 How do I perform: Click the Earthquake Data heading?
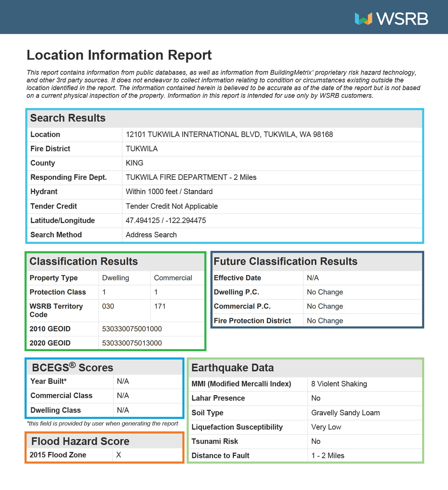[x=232, y=368]
